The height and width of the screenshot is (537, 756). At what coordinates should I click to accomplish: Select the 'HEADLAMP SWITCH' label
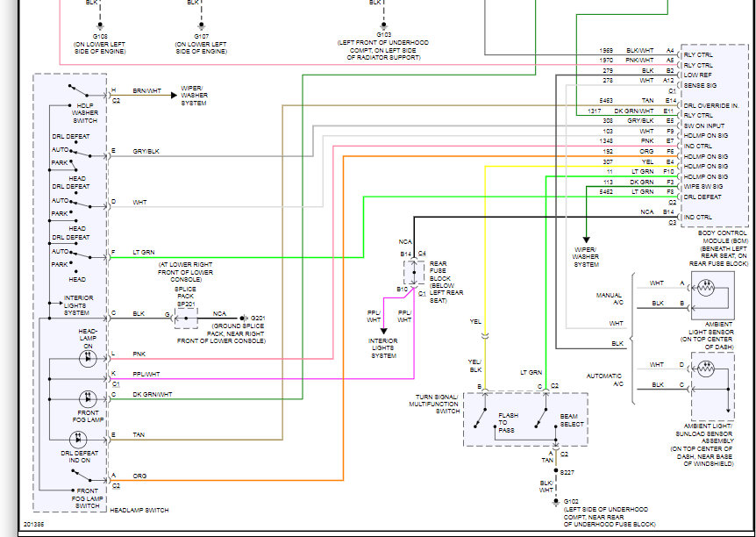139,511
